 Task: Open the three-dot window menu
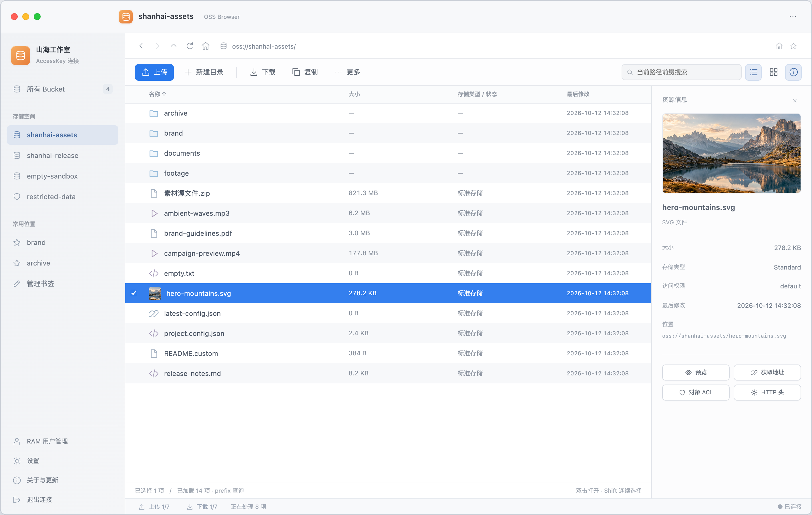pos(793,17)
